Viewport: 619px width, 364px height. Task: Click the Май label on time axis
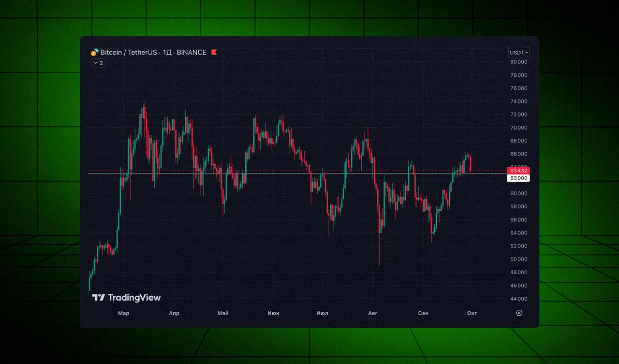point(223,313)
